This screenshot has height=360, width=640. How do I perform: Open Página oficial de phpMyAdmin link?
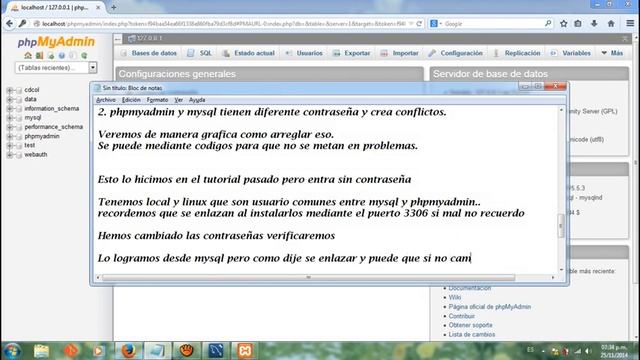coord(490,307)
